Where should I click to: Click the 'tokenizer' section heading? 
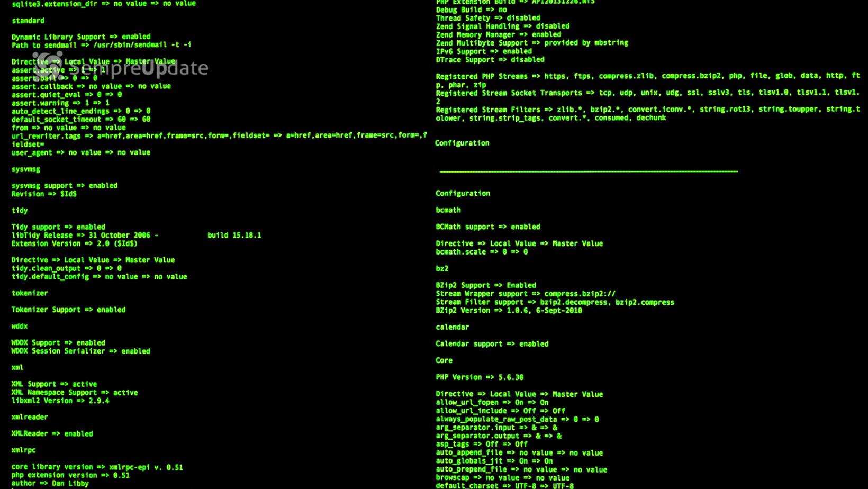tap(30, 293)
